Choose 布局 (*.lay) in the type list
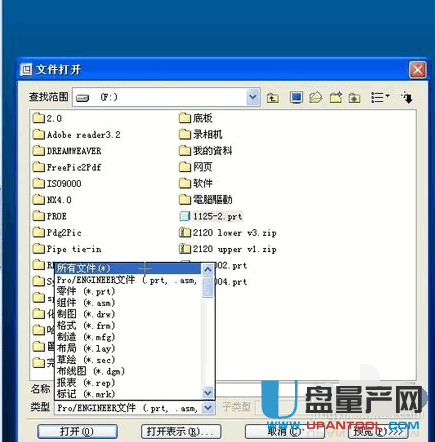435x442 pixels. pyautogui.click(x=128, y=348)
